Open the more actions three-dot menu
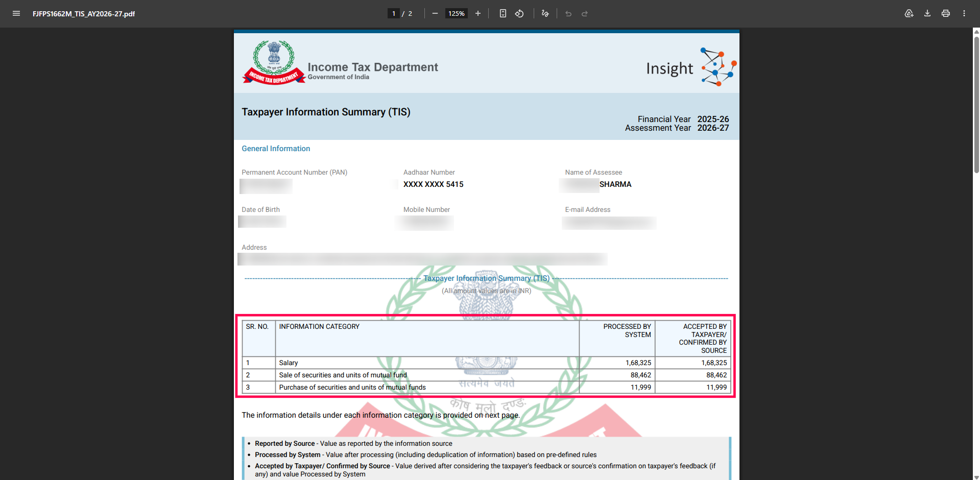Viewport: 980px width, 480px height. (964, 14)
